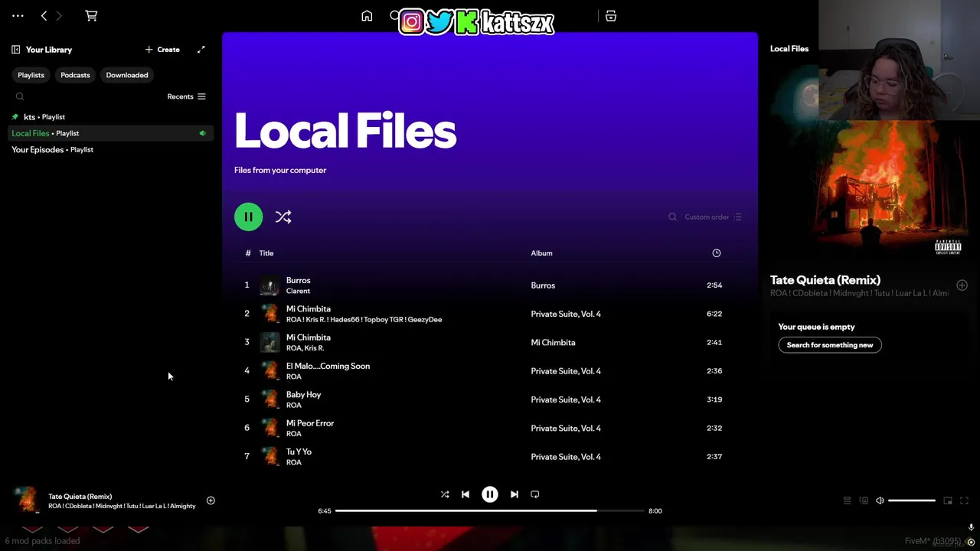The width and height of the screenshot is (980, 551).
Task: Adjust the volume slider
Action: (912, 500)
